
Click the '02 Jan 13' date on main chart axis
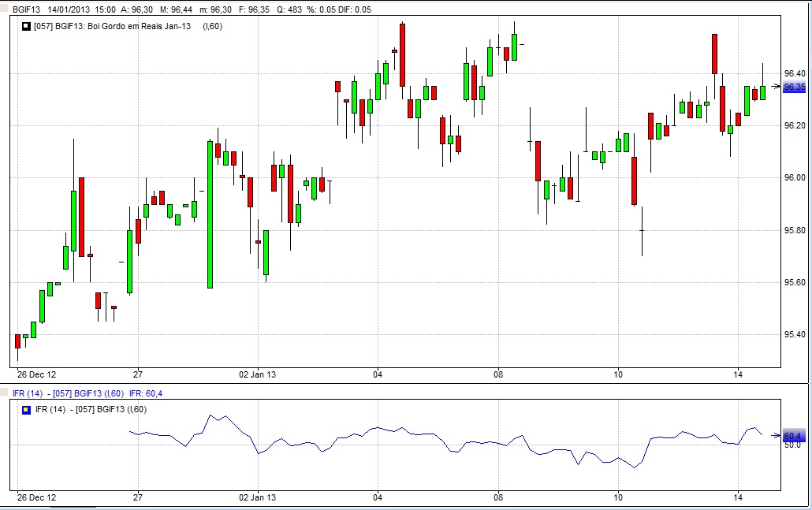click(258, 374)
